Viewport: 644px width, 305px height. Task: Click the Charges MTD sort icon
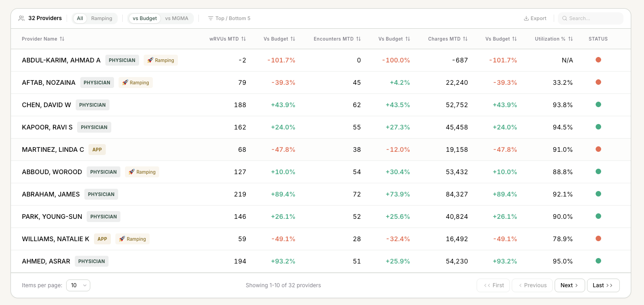point(465,39)
